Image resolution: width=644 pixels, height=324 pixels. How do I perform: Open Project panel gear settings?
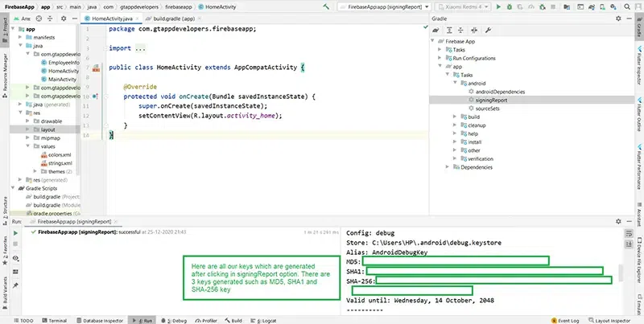point(64,18)
